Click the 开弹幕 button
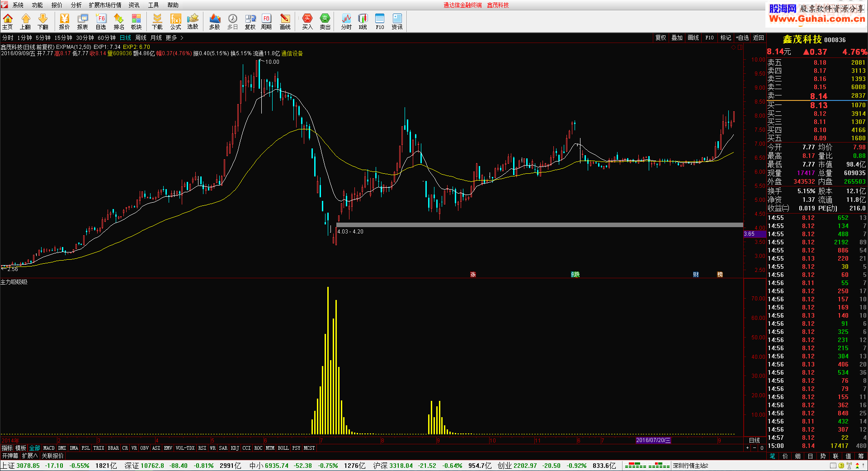868x471 pixels. pyautogui.click(x=10, y=456)
